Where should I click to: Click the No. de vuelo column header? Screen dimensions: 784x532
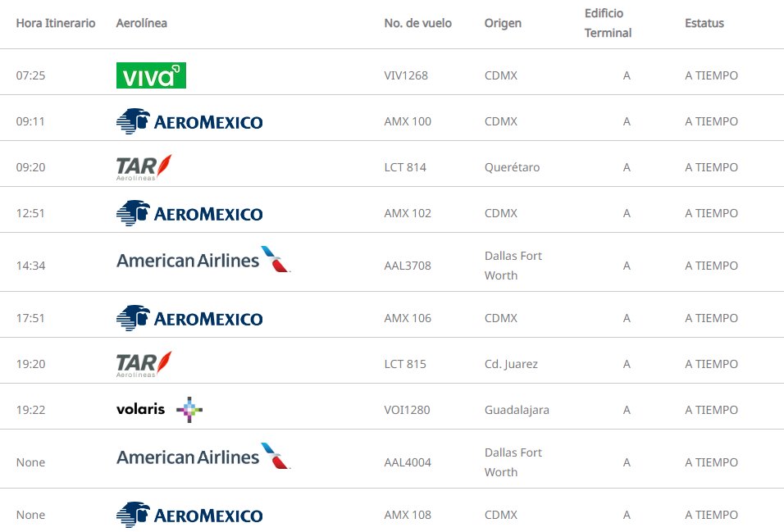pyautogui.click(x=417, y=23)
